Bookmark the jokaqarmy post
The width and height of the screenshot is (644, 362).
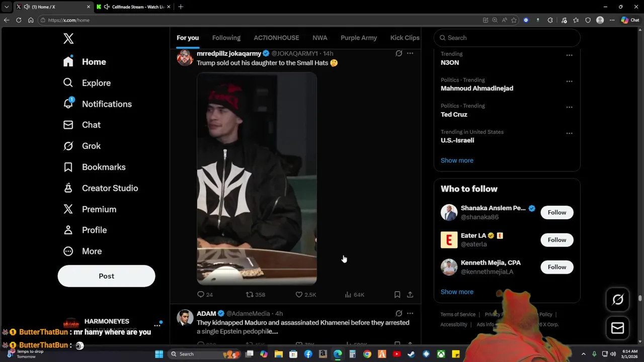click(397, 295)
